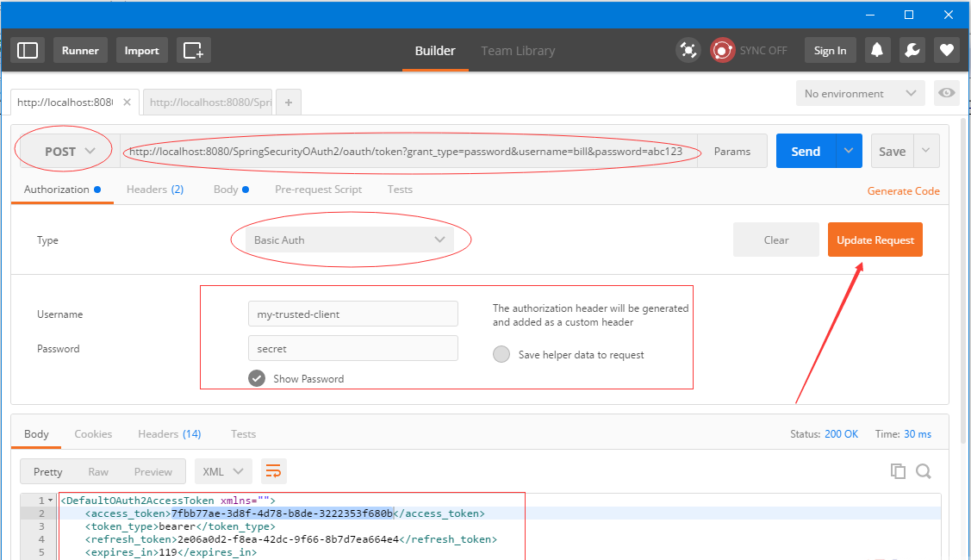This screenshot has height=560, width=971.
Task: Expand the Save button dropdown arrow
Action: 926,151
